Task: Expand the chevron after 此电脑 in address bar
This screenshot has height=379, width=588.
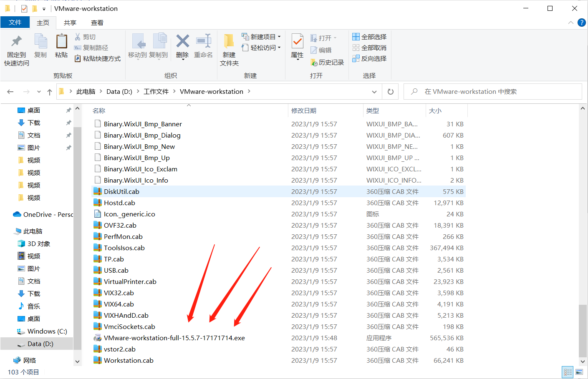Action: click(x=101, y=91)
